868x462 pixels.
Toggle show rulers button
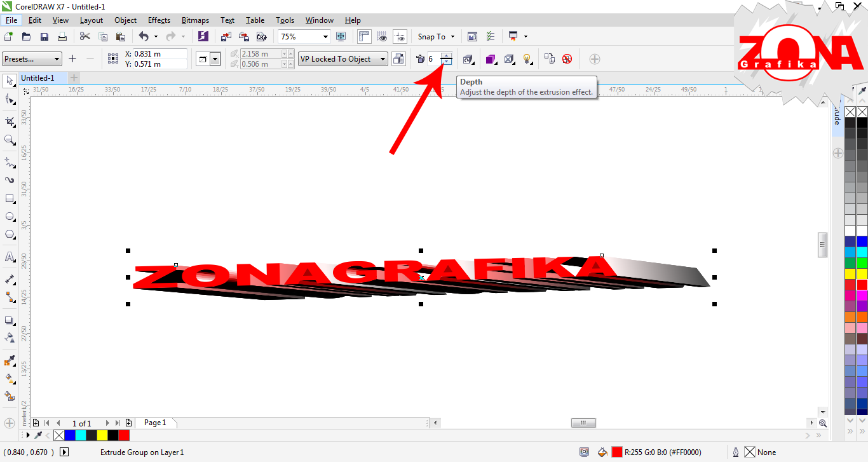pos(364,37)
